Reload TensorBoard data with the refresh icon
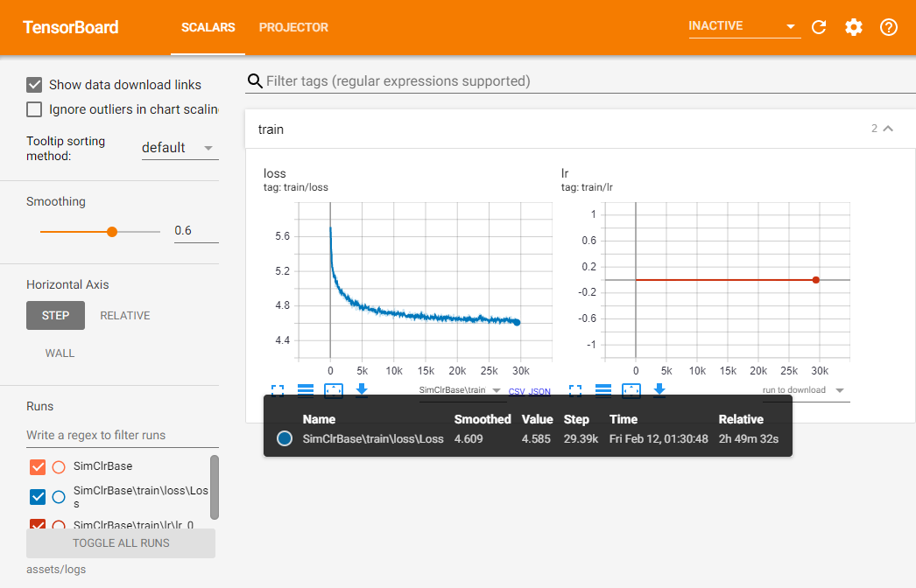Image resolution: width=916 pixels, height=588 pixels. pyautogui.click(x=819, y=27)
